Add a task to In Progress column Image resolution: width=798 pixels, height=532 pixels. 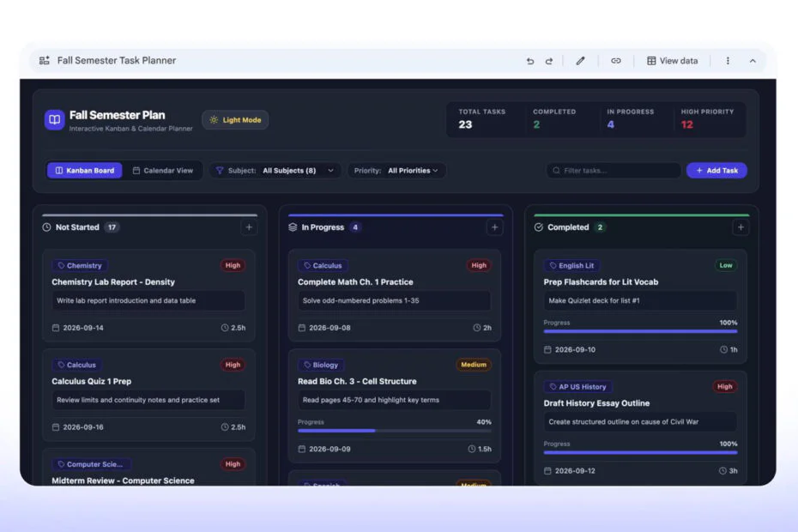[495, 227]
